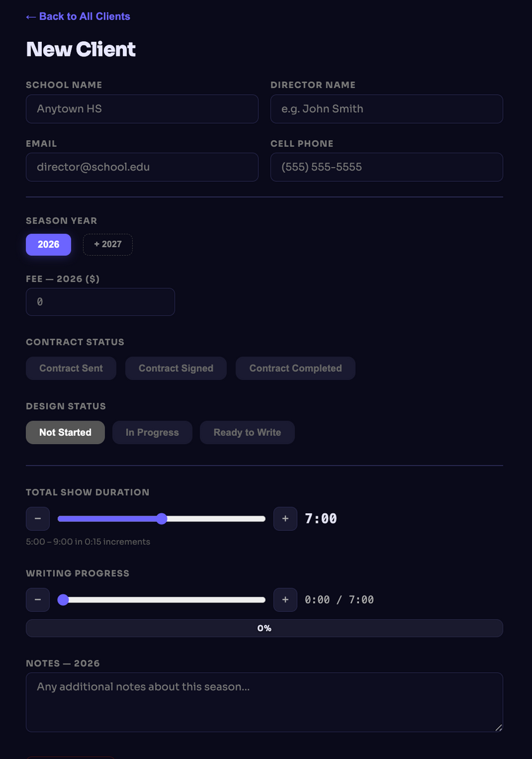The height and width of the screenshot is (759, 532).
Task: Click the Notes 2026 text area
Action: coord(264,702)
